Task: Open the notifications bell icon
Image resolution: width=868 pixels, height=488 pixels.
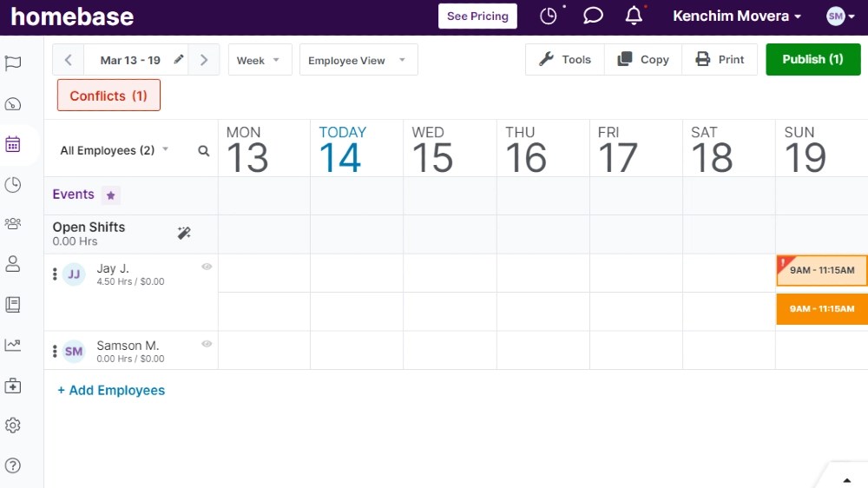Action: tap(635, 16)
